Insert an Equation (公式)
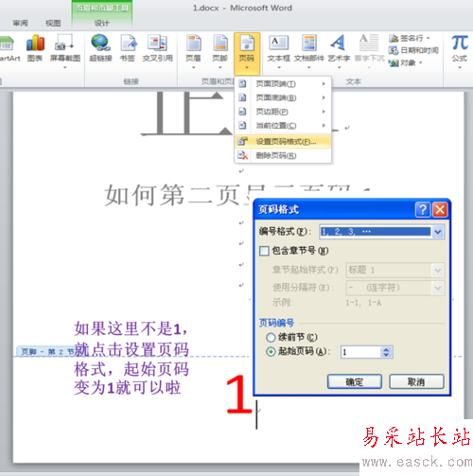Image resolution: width=473 pixels, height=476 pixels. click(x=459, y=50)
